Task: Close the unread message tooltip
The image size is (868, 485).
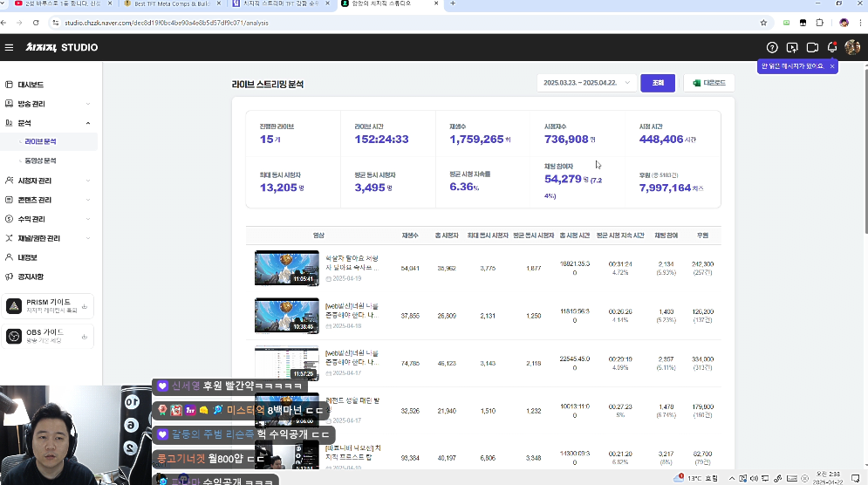Action: 832,66
